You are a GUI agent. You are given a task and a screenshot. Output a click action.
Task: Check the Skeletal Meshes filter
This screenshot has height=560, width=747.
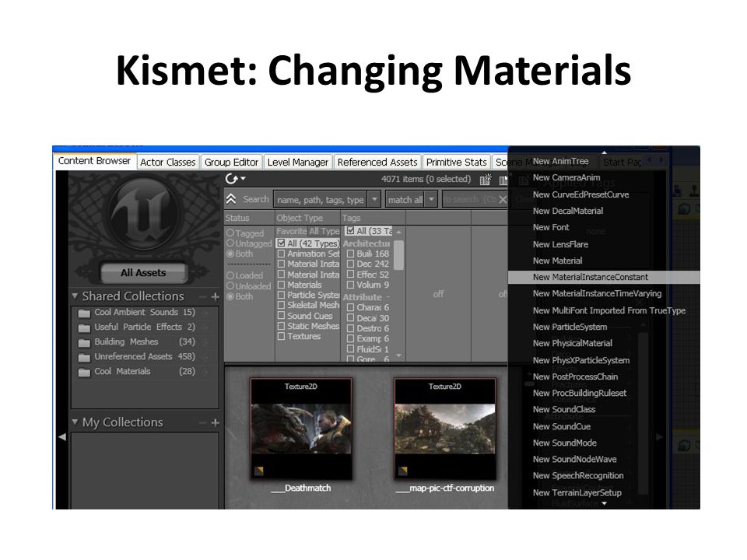tap(281, 305)
